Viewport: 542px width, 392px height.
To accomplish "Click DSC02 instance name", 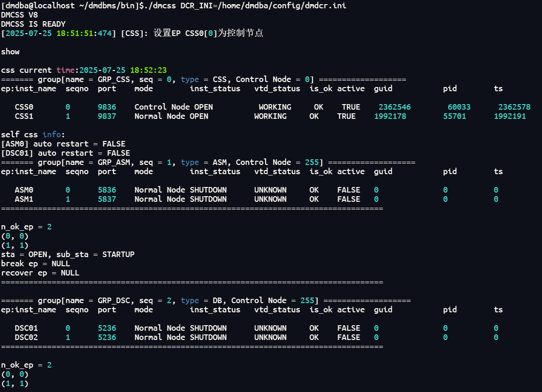I will coord(26,337).
